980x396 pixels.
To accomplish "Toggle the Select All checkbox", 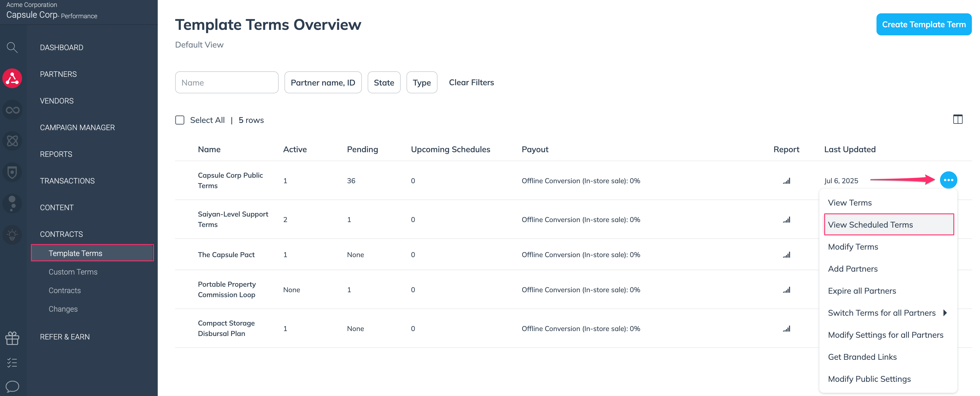I will (180, 120).
